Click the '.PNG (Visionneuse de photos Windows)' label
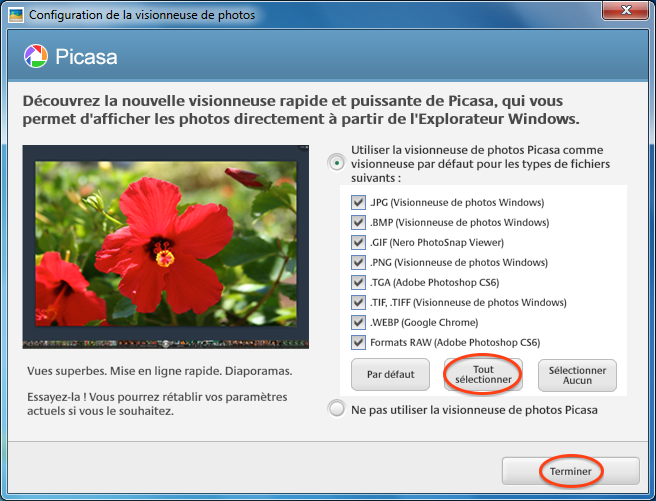This screenshot has width=656, height=501. point(459,263)
